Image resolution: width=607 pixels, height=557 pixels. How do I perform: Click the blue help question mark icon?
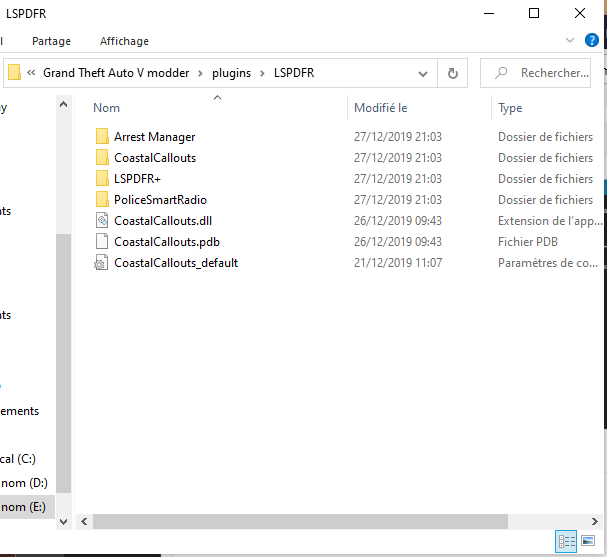tap(592, 40)
